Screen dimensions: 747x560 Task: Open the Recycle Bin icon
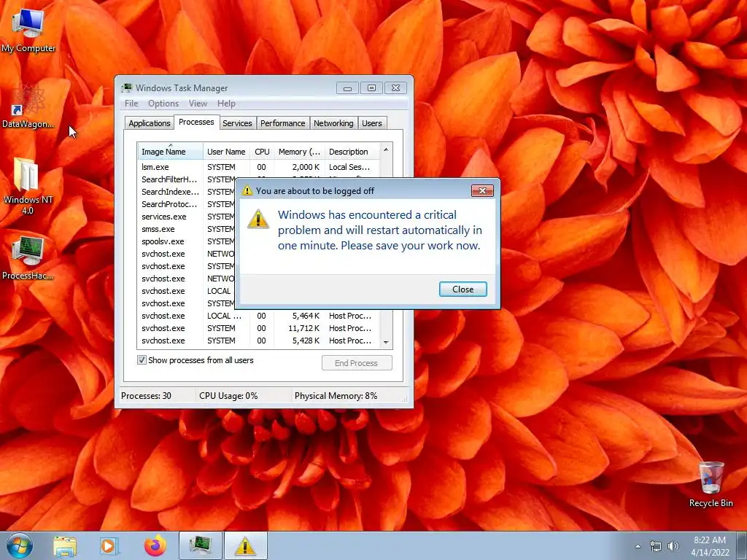pos(711,484)
